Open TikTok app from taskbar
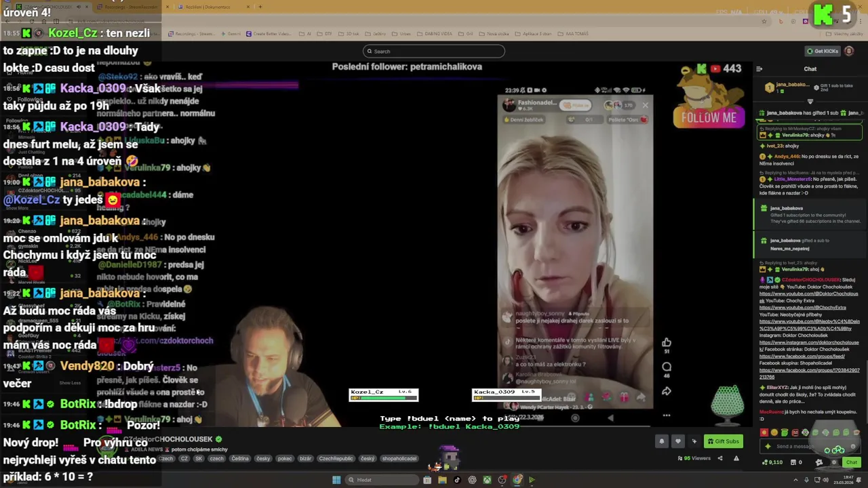 point(457,480)
